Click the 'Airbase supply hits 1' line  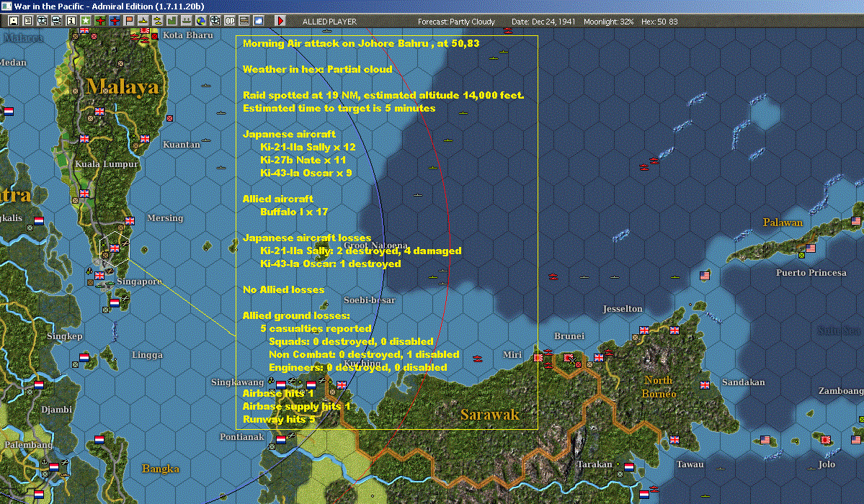(x=296, y=407)
